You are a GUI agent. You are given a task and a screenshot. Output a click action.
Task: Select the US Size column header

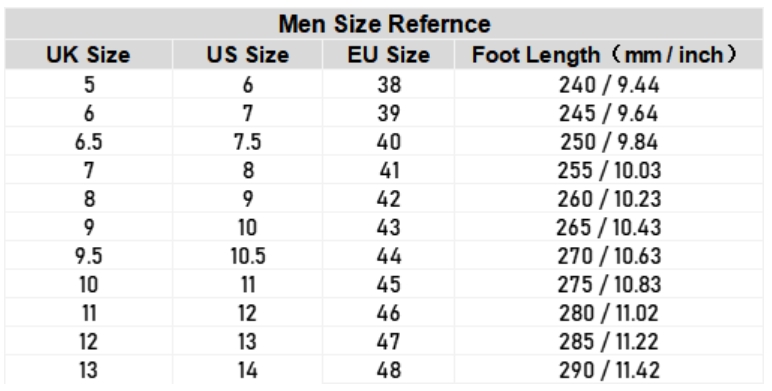click(248, 55)
